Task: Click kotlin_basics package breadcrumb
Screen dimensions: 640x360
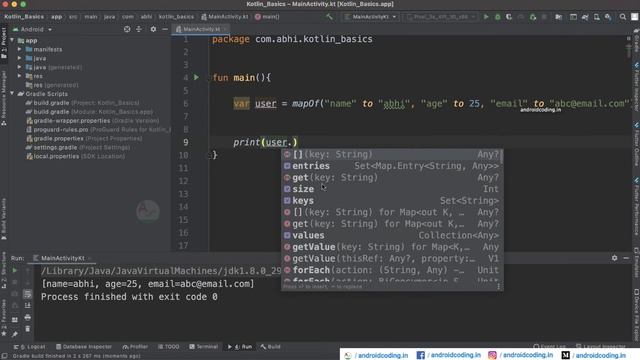Action: (x=176, y=17)
